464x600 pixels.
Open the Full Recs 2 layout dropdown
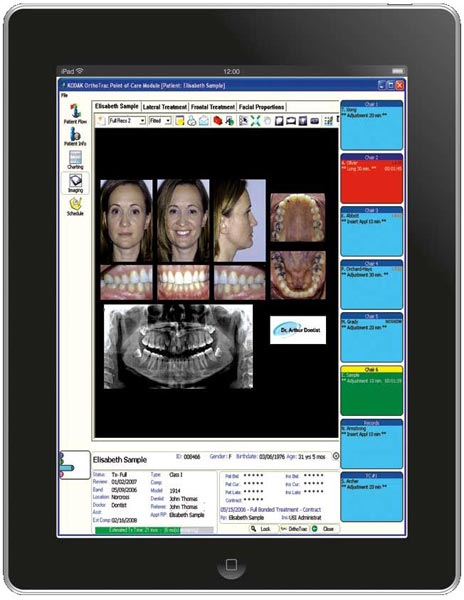click(x=127, y=121)
